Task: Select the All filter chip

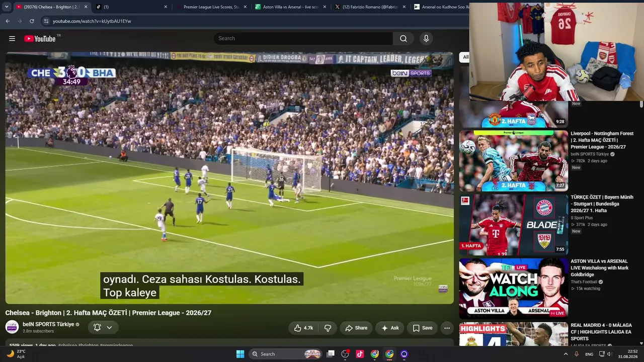Action: [465, 57]
